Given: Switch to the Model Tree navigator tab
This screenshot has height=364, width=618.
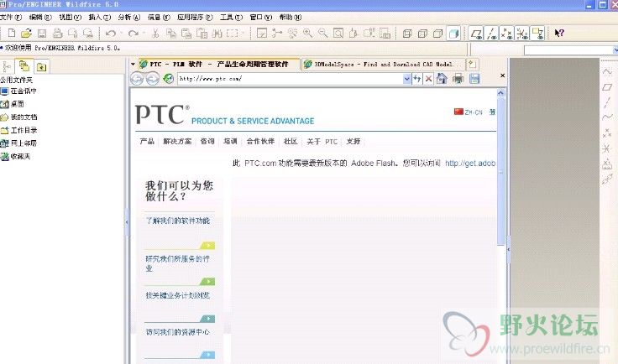Looking at the screenshot, I should [7, 66].
